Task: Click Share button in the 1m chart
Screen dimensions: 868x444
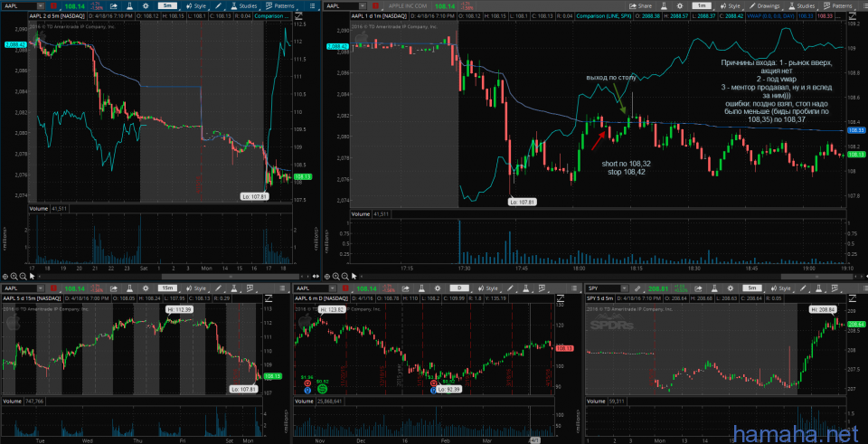Action: (x=640, y=6)
